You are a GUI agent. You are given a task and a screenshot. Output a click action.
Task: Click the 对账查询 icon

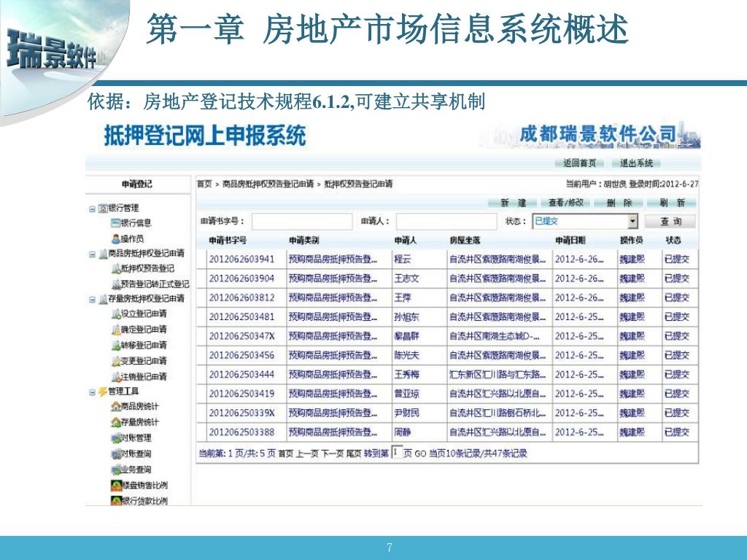pos(115,454)
